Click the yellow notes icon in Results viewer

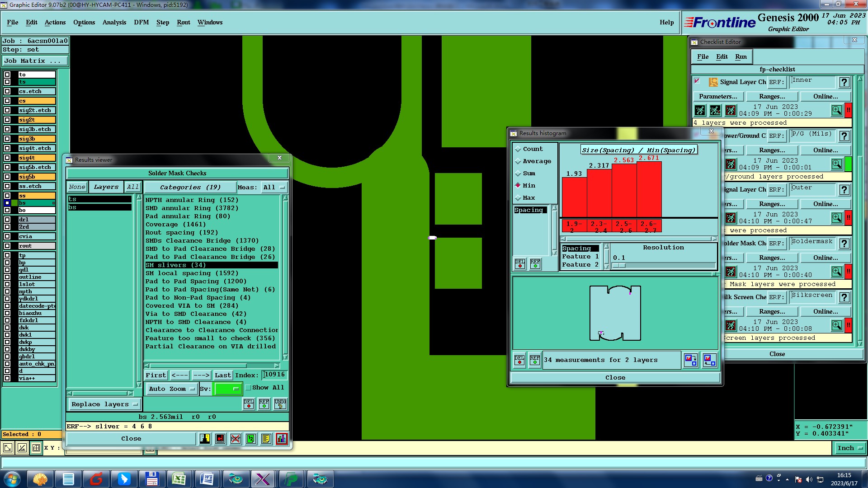point(266,439)
